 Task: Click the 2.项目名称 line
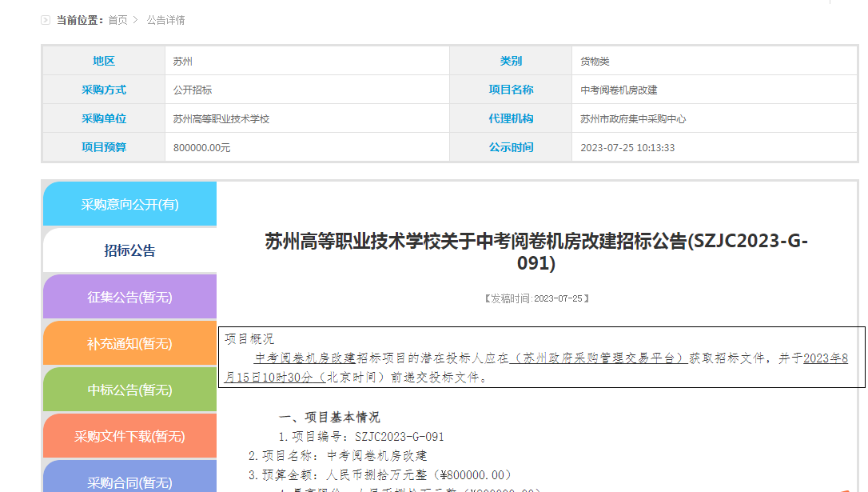337,456
